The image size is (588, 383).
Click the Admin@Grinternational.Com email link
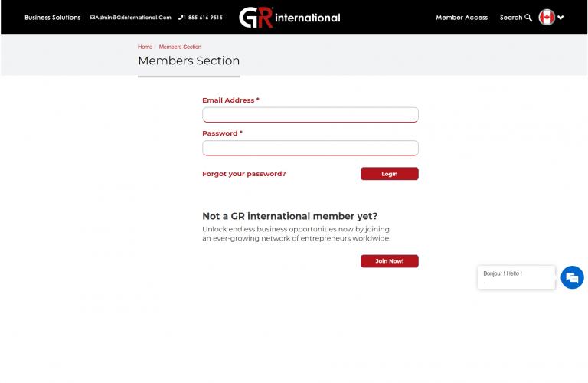coord(133,18)
